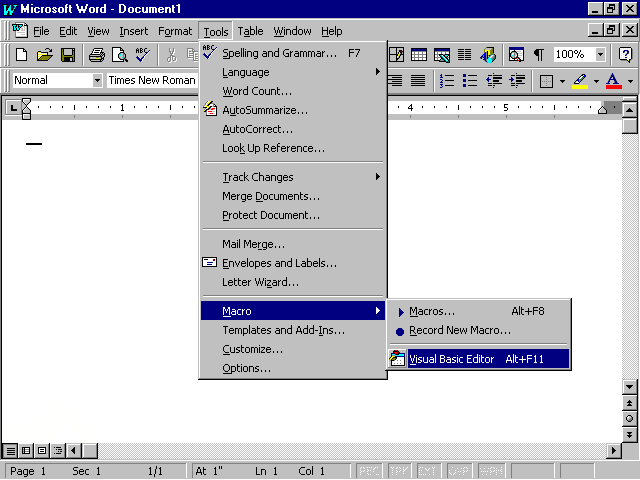Choose Envelopes and Labels
The image size is (640, 480).
293,263
